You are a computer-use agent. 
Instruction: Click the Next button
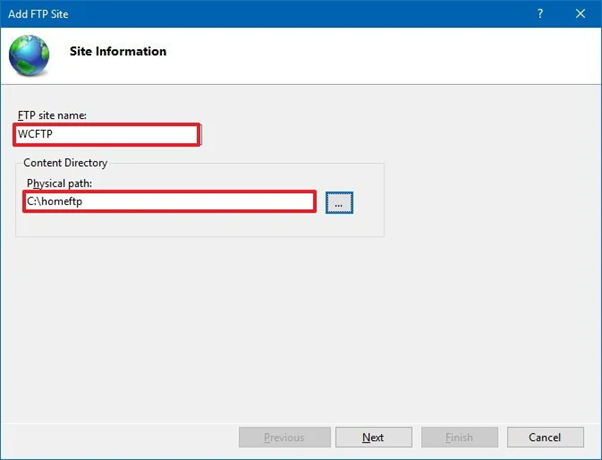[x=374, y=437]
